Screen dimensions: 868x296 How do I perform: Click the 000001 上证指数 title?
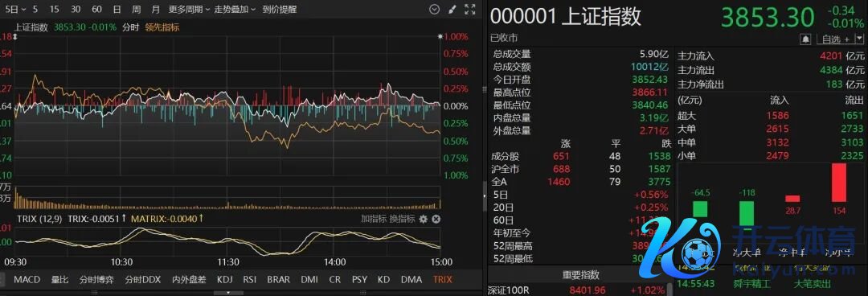[x=566, y=17]
